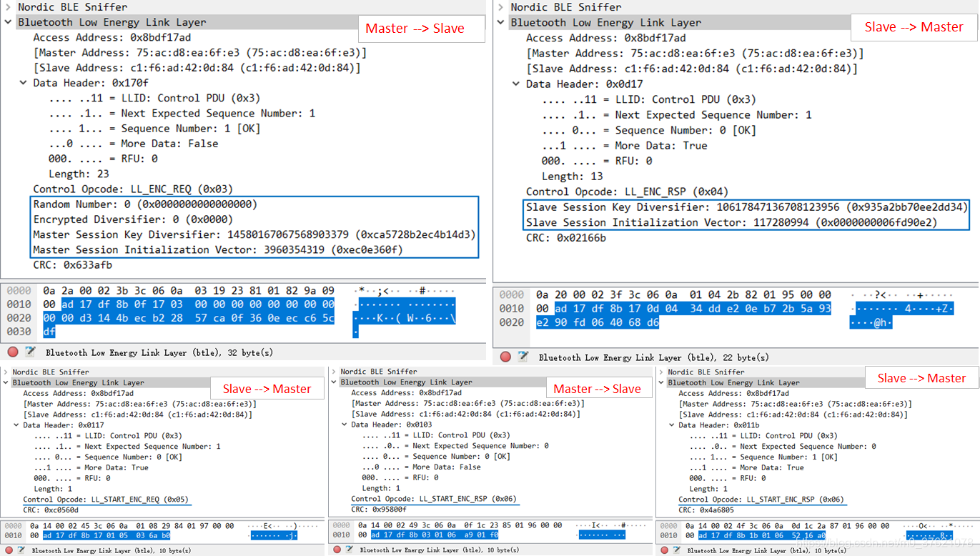The width and height of the screenshot is (980, 556).
Task: Click the red expert info circle in the LL_ENC_REQ panel status bar
Action: (13, 352)
